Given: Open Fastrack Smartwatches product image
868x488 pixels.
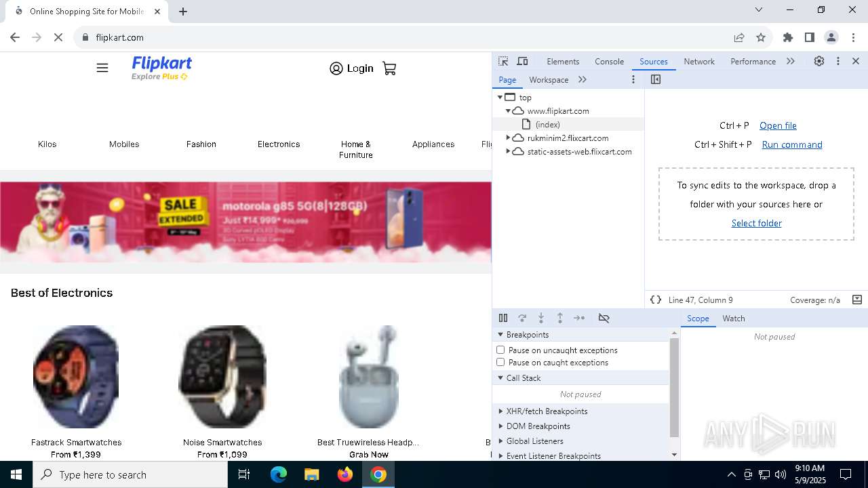Looking at the screenshot, I should [76, 377].
